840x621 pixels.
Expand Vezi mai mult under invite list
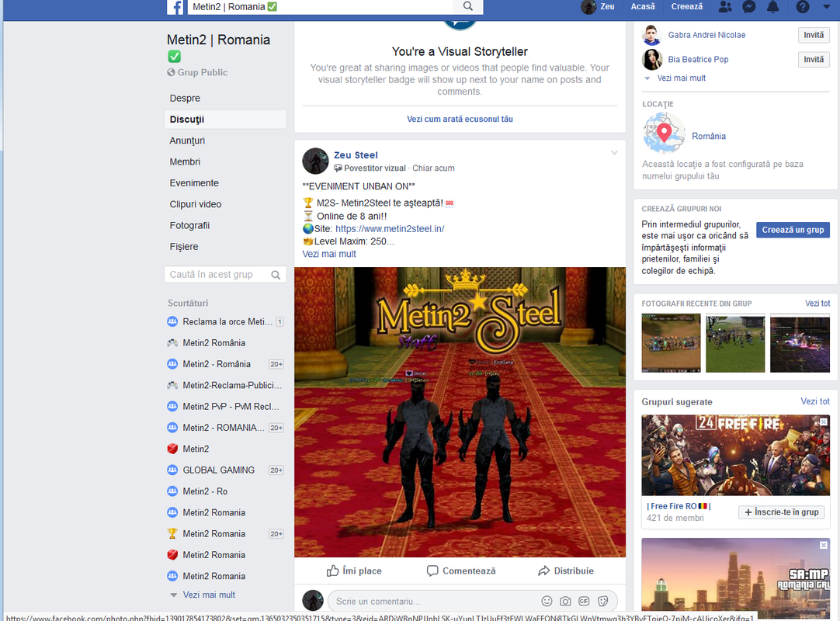coord(681,78)
